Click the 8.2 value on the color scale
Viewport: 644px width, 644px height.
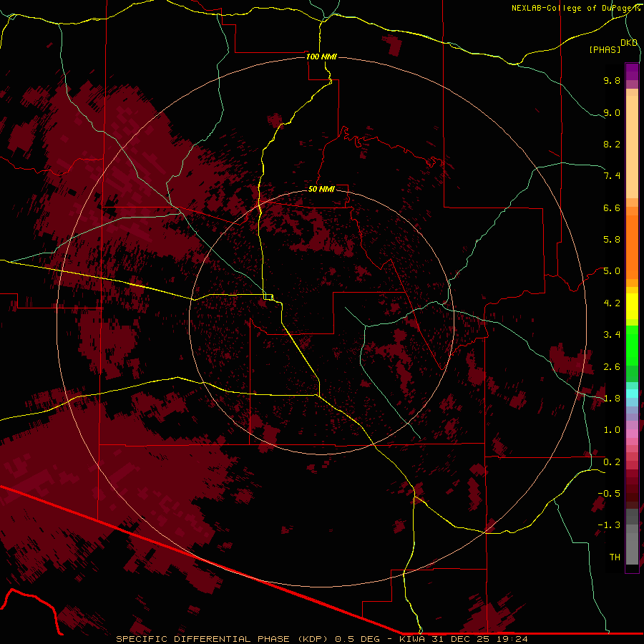click(612, 144)
